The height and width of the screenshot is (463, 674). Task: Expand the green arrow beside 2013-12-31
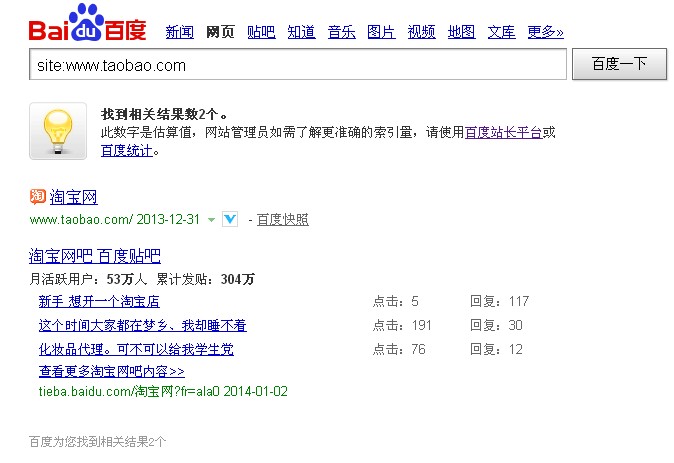(x=211, y=220)
